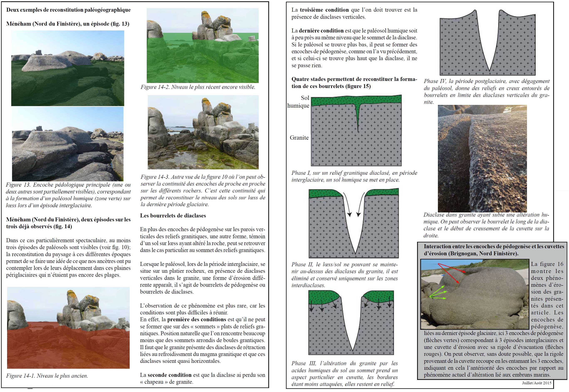
Task: Click the bold text 'troisième condition'
Action: coord(324,10)
